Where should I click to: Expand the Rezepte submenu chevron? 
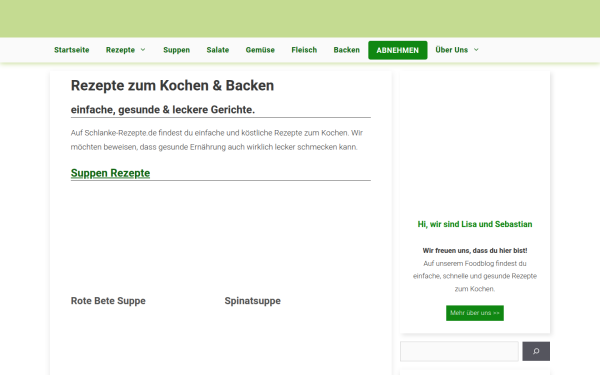(x=143, y=50)
